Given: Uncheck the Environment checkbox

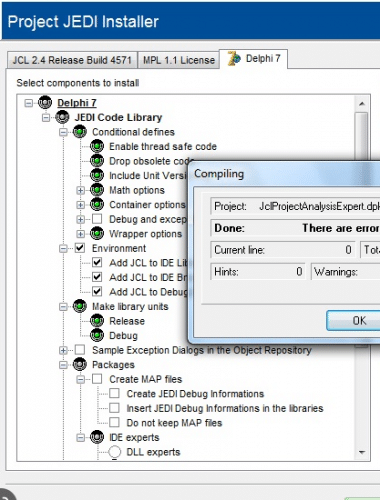Looking at the screenshot, I should click(x=80, y=248).
